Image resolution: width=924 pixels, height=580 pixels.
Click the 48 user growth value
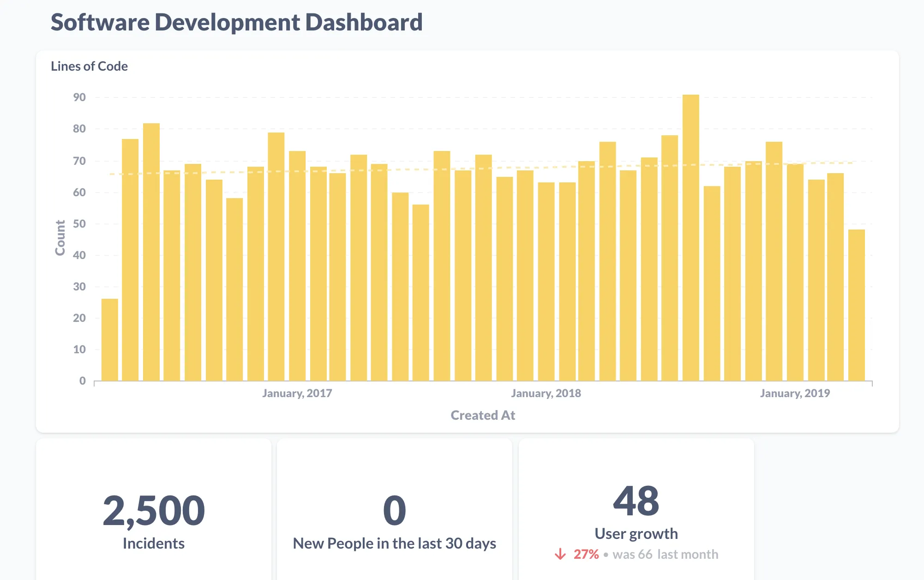636,501
